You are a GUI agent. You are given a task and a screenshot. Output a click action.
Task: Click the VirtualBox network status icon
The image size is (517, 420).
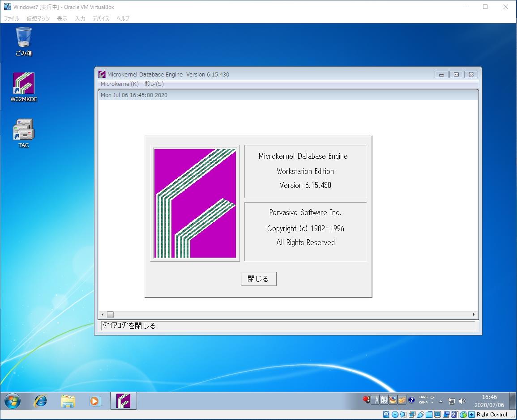(412, 415)
